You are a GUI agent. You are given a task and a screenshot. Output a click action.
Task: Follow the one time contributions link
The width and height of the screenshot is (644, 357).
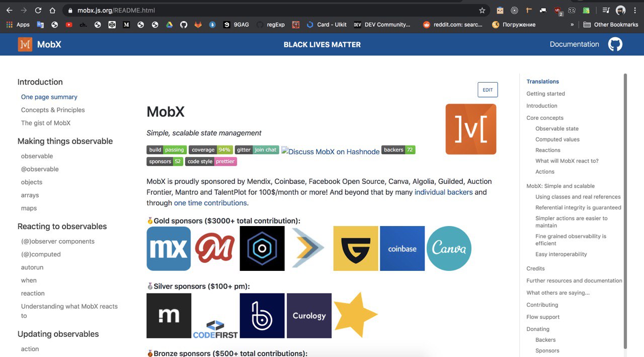click(x=210, y=203)
